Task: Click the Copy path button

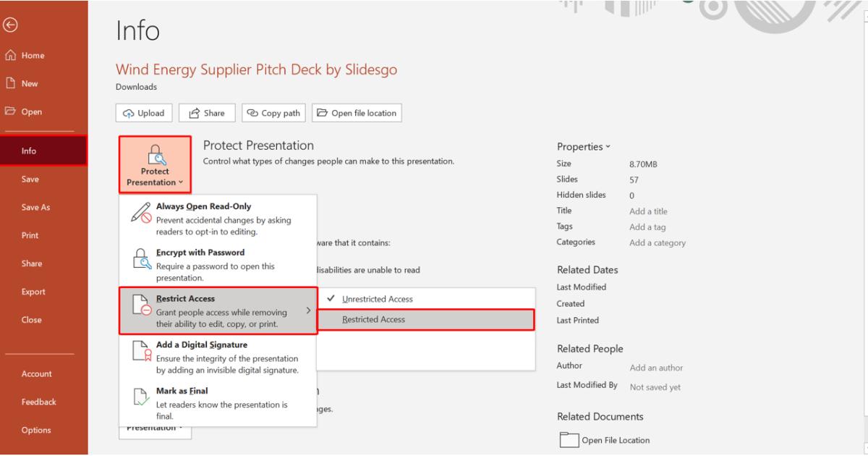Action: pyautogui.click(x=273, y=113)
